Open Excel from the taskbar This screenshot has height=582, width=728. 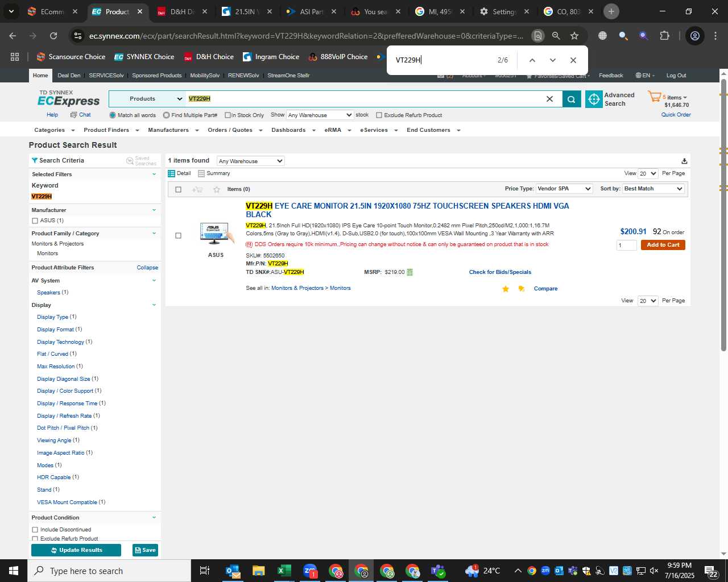pyautogui.click(x=284, y=571)
